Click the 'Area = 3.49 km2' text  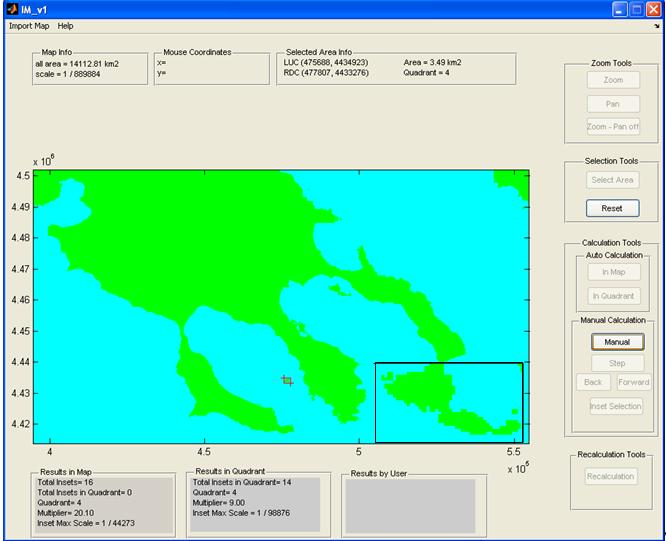click(x=432, y=62)
